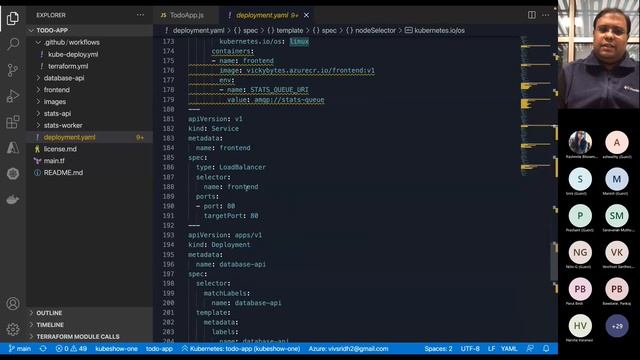Open the Manage gear icon

coord(13,329)
